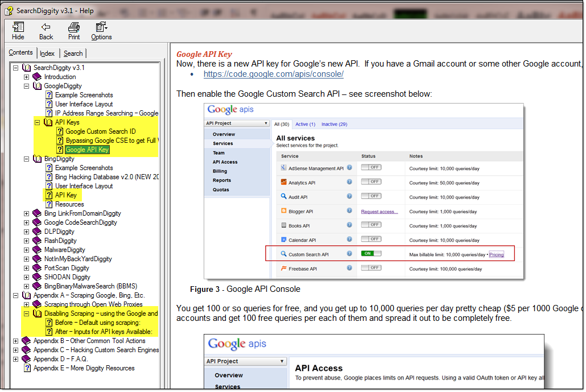Open 'Appendix D – F.A.Q.' entry
Viewport: 586px width, 392px height.
click(x=60, y=359)
